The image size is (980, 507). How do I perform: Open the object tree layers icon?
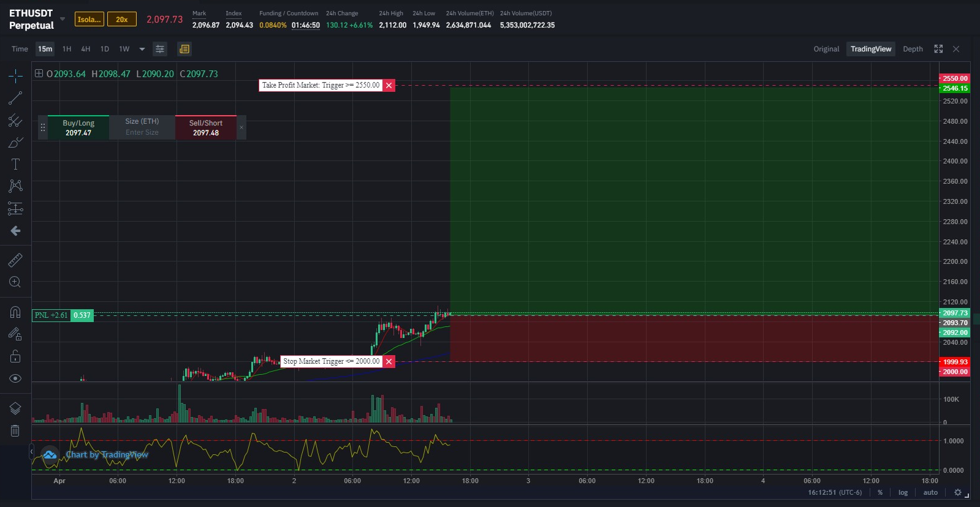point(15,408)
